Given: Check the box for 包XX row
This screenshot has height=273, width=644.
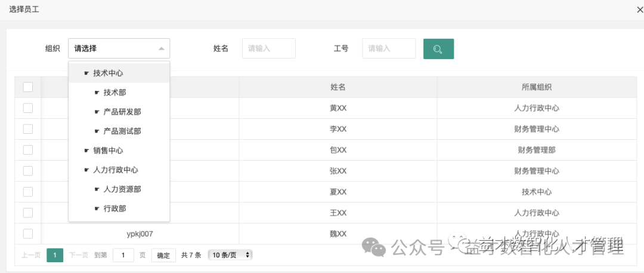Looking at the screenshot, I should click(x=28, y=150).
